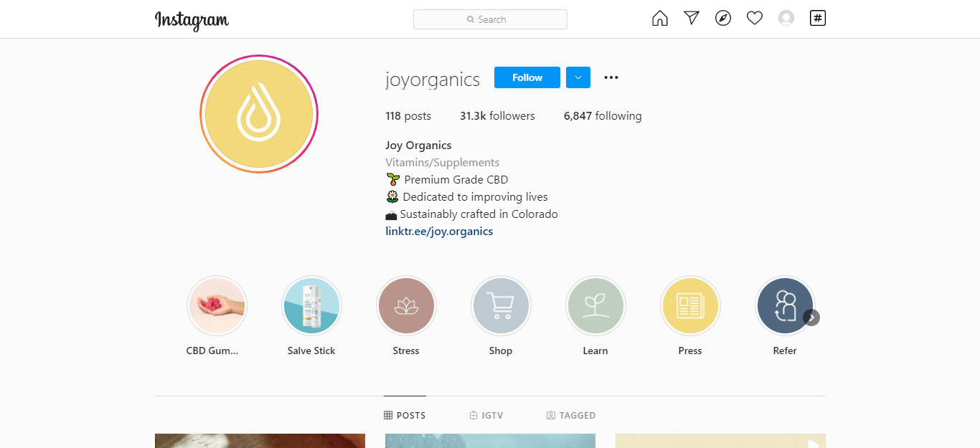Expand suggested accounts dropdown arrow
Image resolution: width=980 pixels, height=448 pixels.
[578, 77]
